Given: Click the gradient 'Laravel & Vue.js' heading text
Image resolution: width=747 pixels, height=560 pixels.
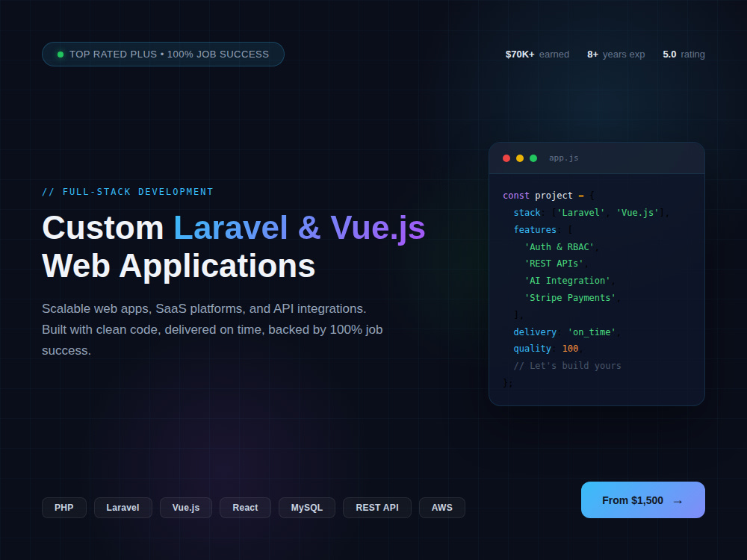Looking at the screenshot, I should point(300,228).
